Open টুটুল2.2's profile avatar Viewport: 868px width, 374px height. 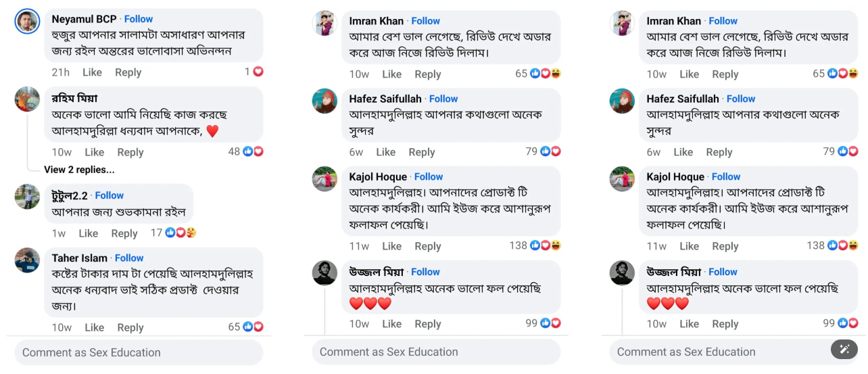click(x=27, y=197)
